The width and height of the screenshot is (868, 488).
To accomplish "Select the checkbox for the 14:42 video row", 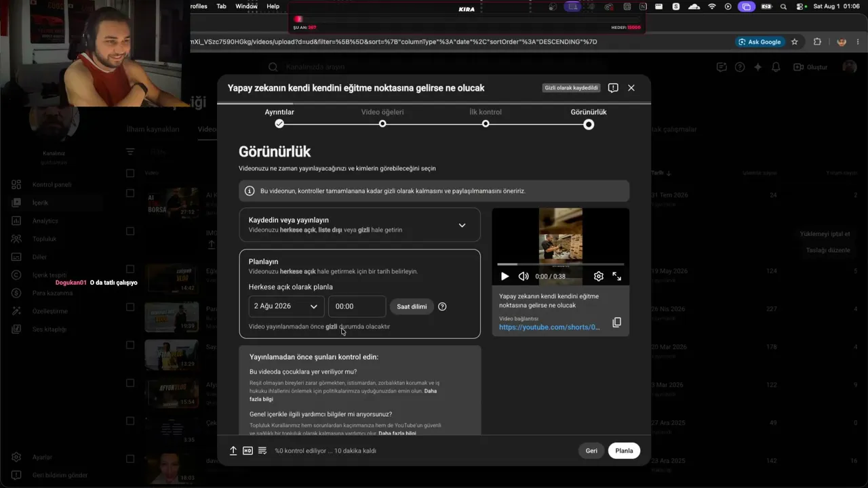I will coord(130,269).
